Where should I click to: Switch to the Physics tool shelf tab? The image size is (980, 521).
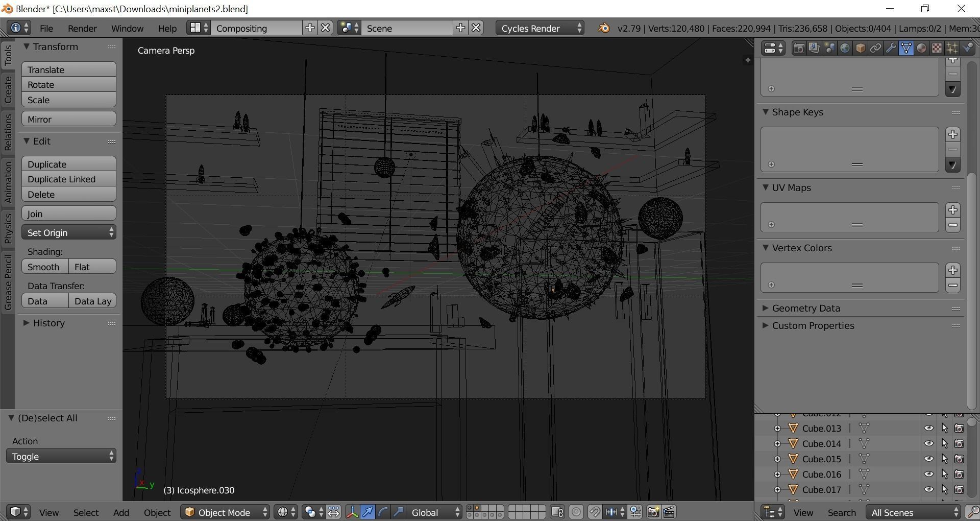[8, 228]
